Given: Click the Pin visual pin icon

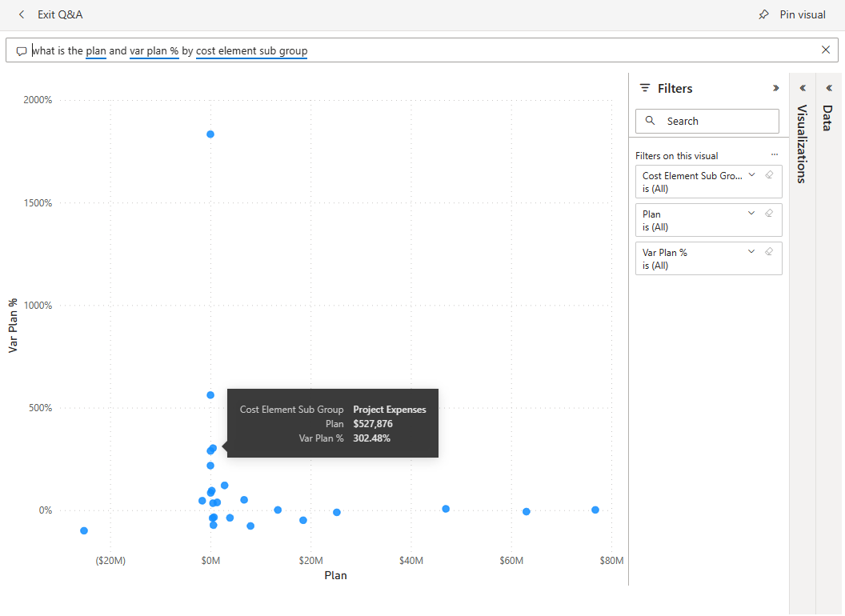Looking at the screenshot, I should click(x=765, y=14).
